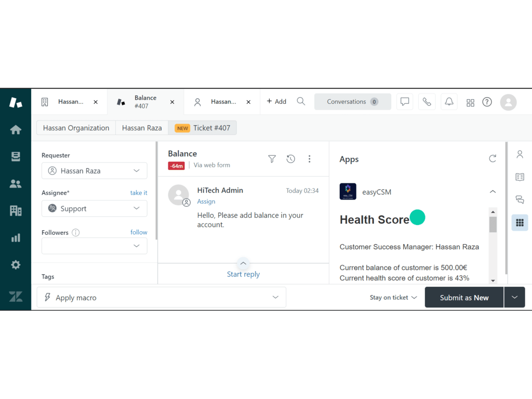
Task: Click the easyCSM app logo
Action: click(x=348, y=192)
